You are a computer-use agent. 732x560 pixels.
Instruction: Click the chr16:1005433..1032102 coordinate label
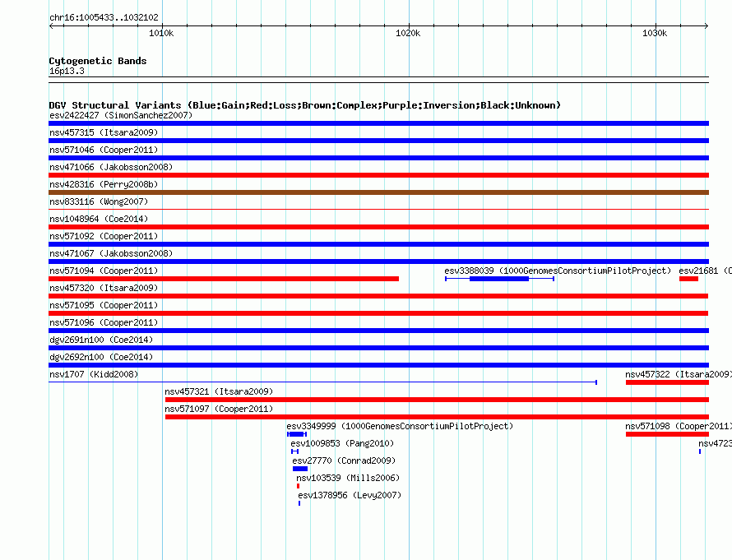104,17
